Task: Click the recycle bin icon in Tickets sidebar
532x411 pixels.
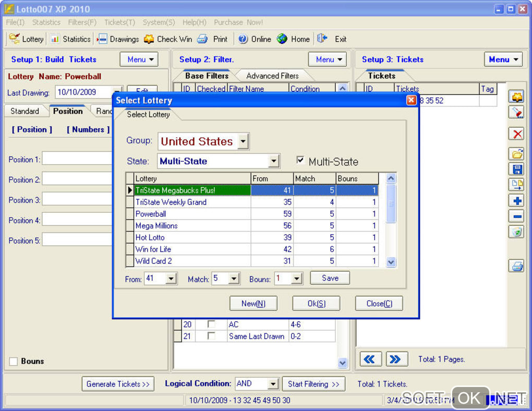Action: [516, 232]
